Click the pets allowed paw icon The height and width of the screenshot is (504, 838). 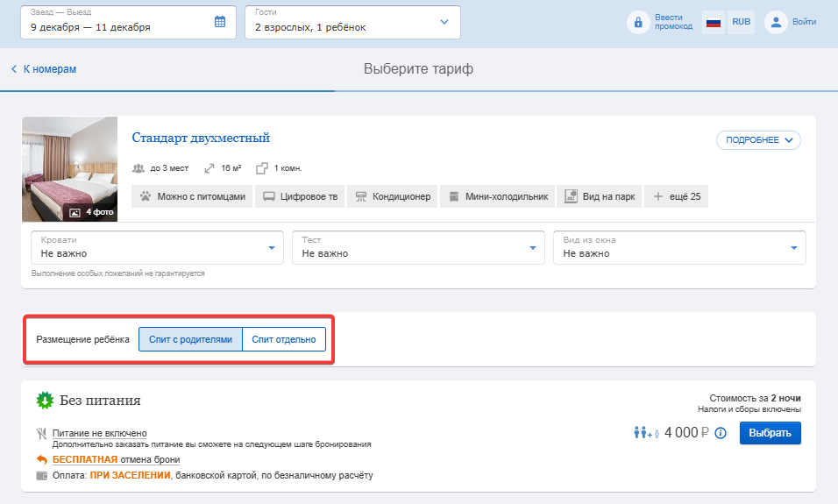145,196
